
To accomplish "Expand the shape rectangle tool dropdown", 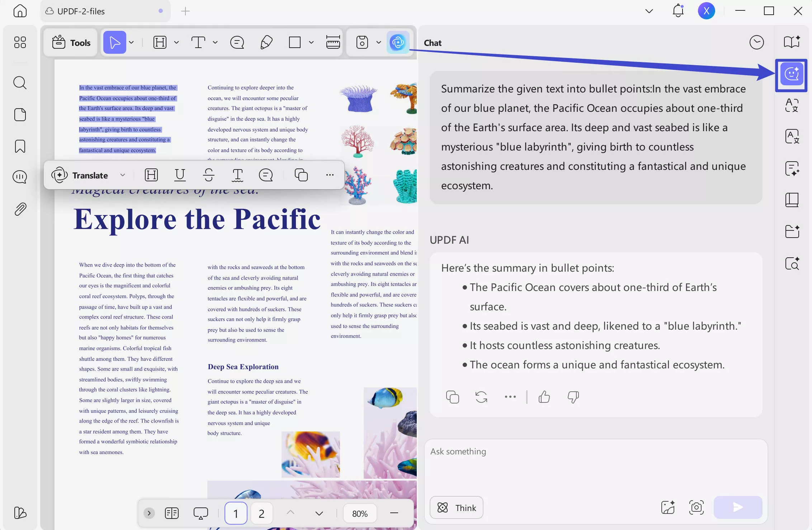I will pyautogui.click(x=311, y=42).
